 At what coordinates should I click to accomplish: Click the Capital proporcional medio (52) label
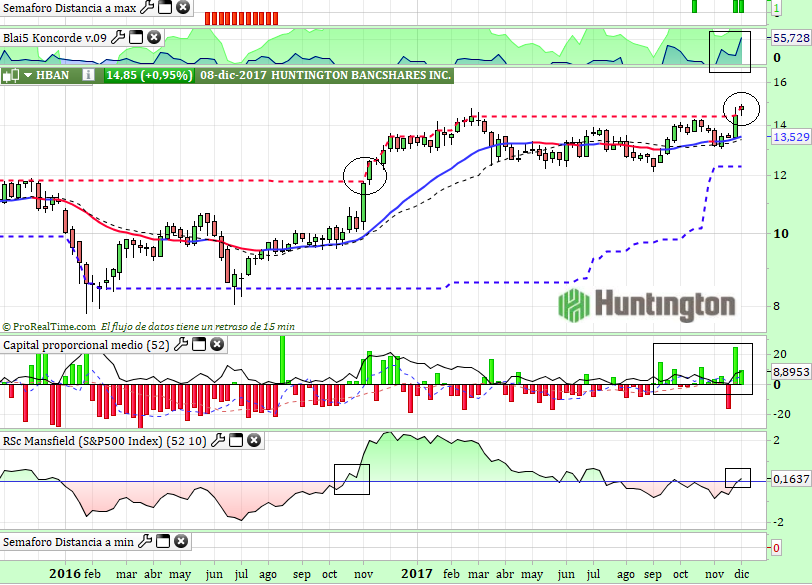click(86, 345)
